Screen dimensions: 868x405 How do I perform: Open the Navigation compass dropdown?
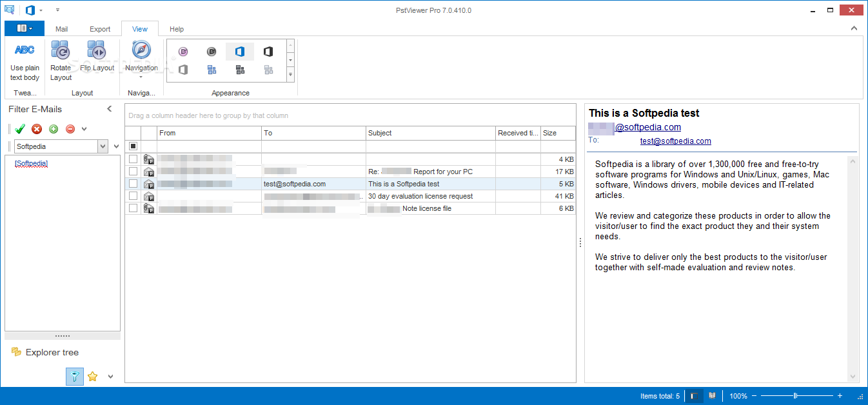[x=141, y=61]
